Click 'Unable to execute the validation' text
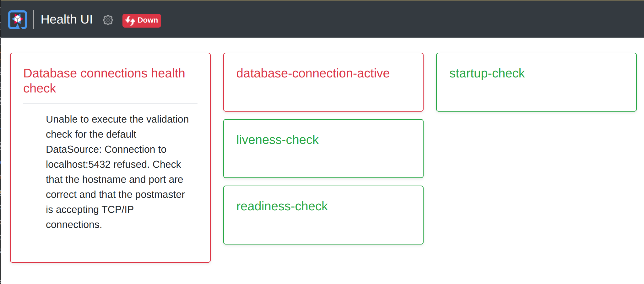Screen dimensions: 644x284 tap(117, 119)
